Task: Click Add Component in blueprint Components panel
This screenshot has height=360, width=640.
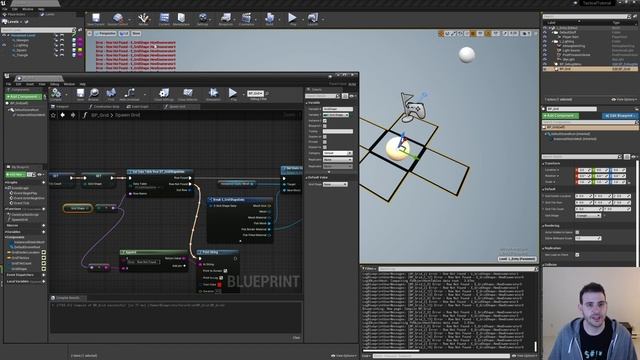Action: [23, 97]
